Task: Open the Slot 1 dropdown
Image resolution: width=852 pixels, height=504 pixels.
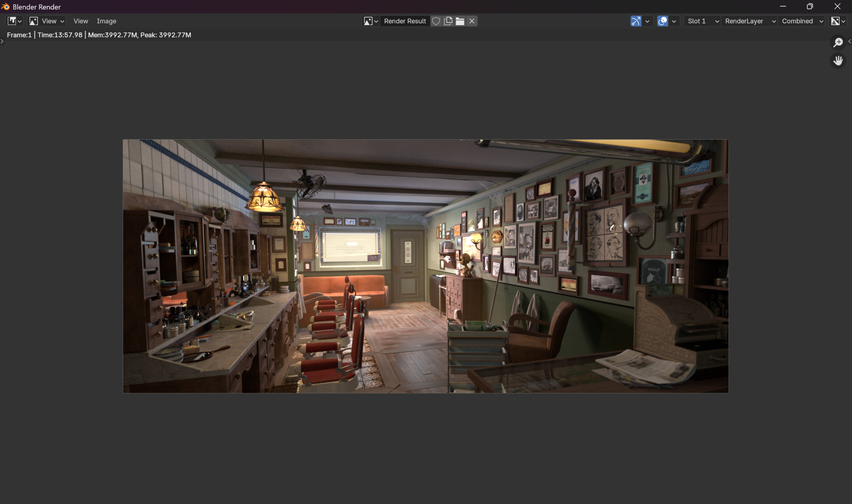Action: (x=702, y=21)
